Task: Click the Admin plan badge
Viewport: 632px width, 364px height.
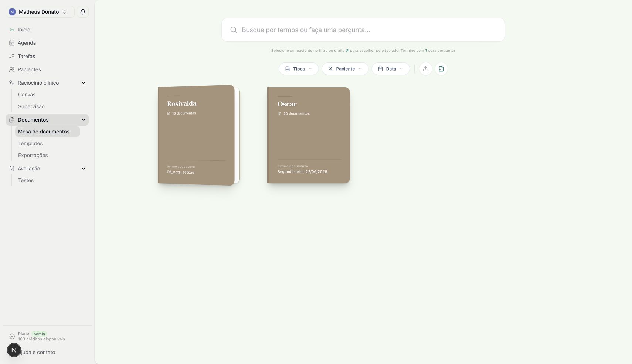Action: tap(39, 334)
